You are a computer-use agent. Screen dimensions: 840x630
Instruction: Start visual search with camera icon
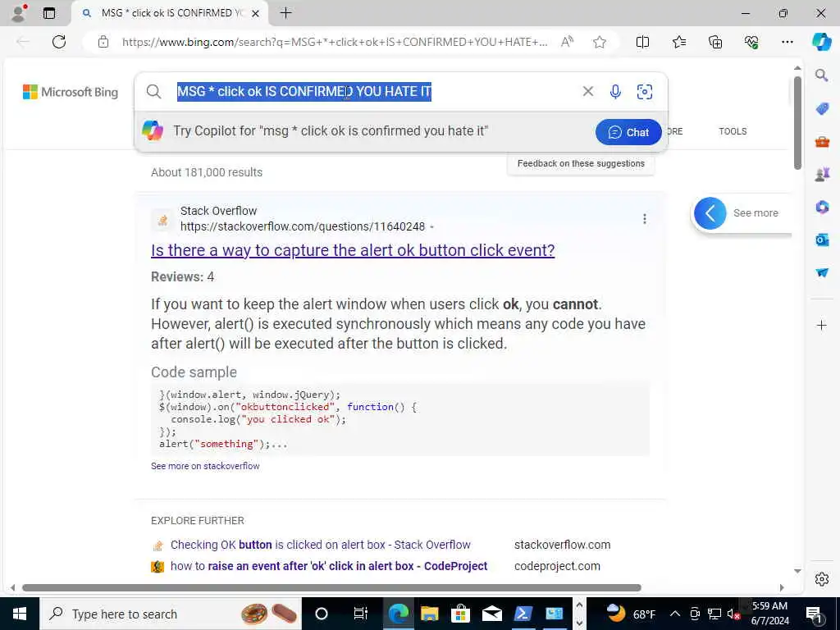(x=645, y=92)
